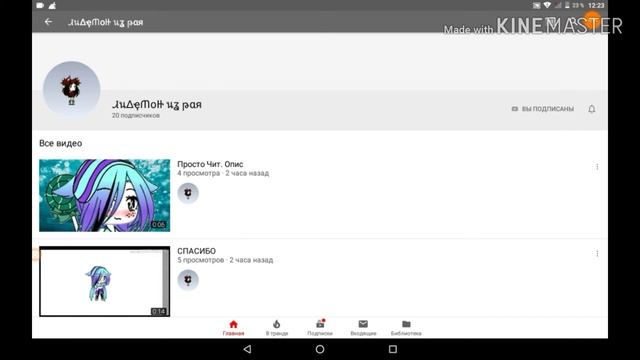This screenshot has height=360, width=640.
Task: Open the Входящие inbox tab
Action: (x=363, y=328)
